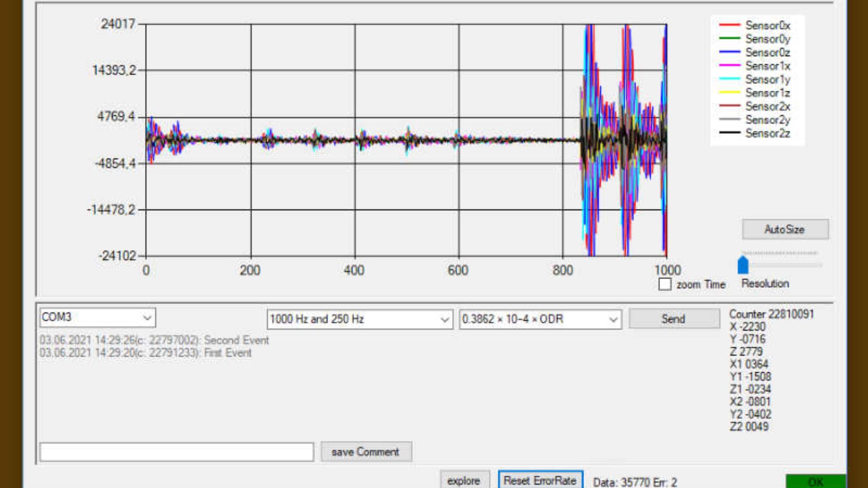Click the Second Event log entry

click(154, 340)
